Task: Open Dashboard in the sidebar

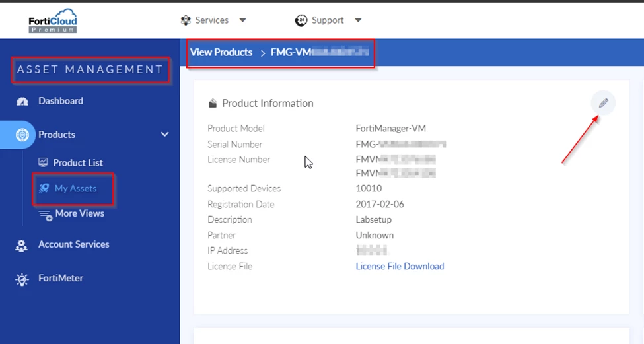Action: click(60, 101)
